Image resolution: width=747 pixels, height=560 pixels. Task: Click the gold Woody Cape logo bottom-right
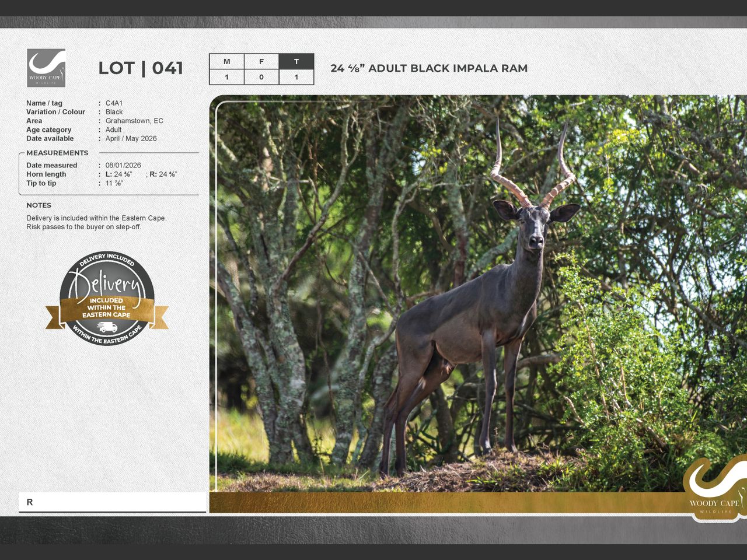tap(714, 488)
